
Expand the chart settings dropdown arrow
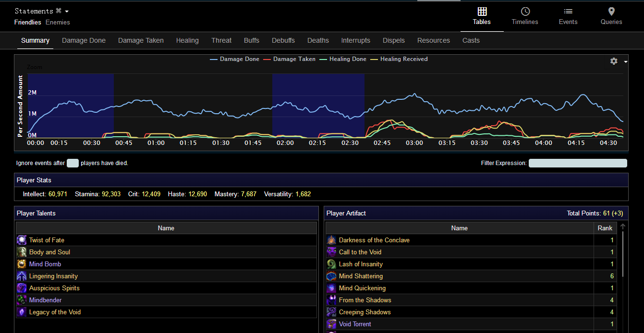626,62
